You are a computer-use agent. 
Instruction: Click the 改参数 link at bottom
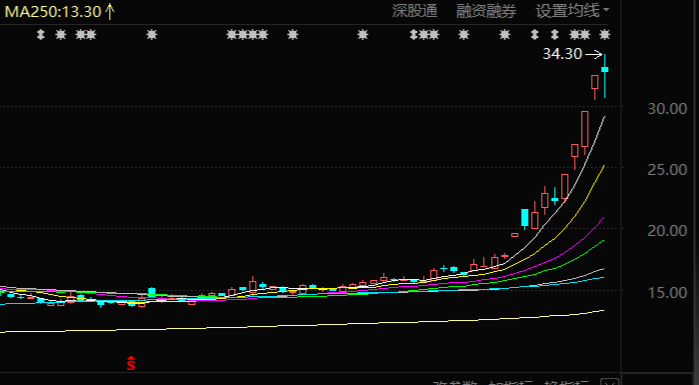(455, 383)
